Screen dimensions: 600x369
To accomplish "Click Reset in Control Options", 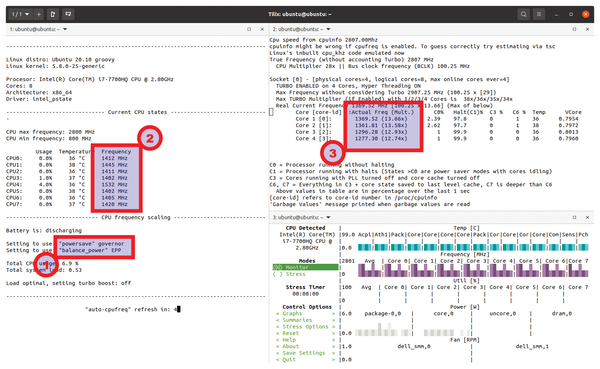I will point(305,333).
